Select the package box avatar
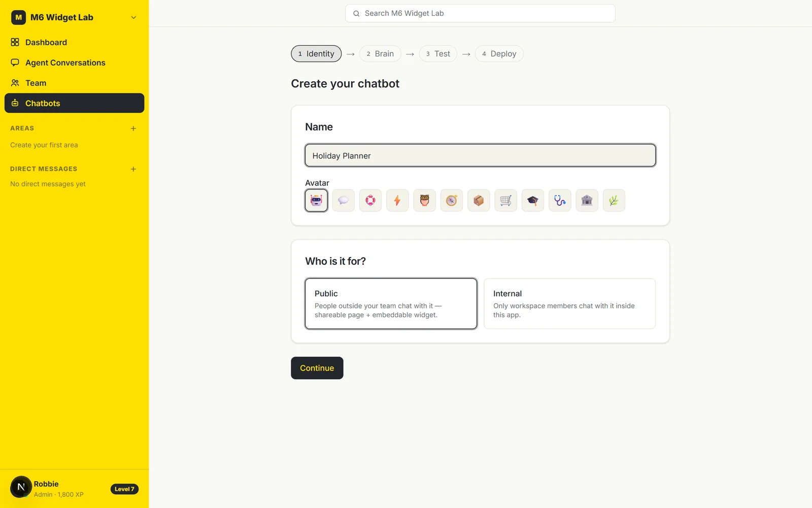The height and width of the screenshot is (508, 812). click(x=479, y=200)
